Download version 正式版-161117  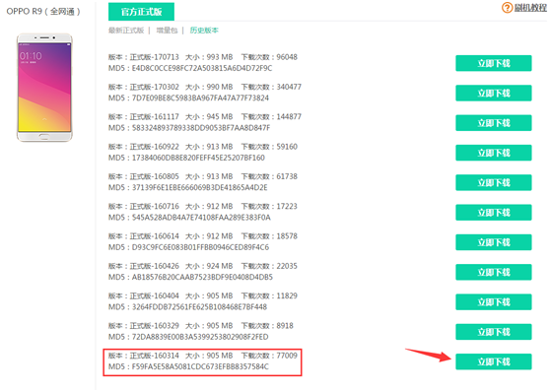tap(494, 123)
